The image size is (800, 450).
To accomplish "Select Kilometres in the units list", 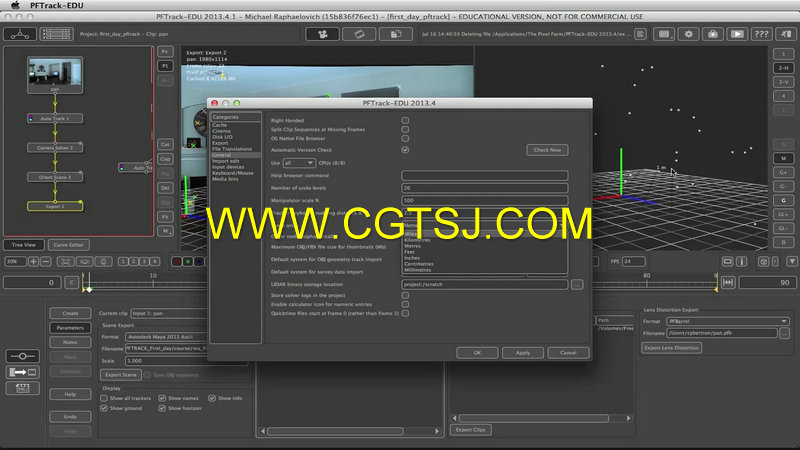I will 417,240.
